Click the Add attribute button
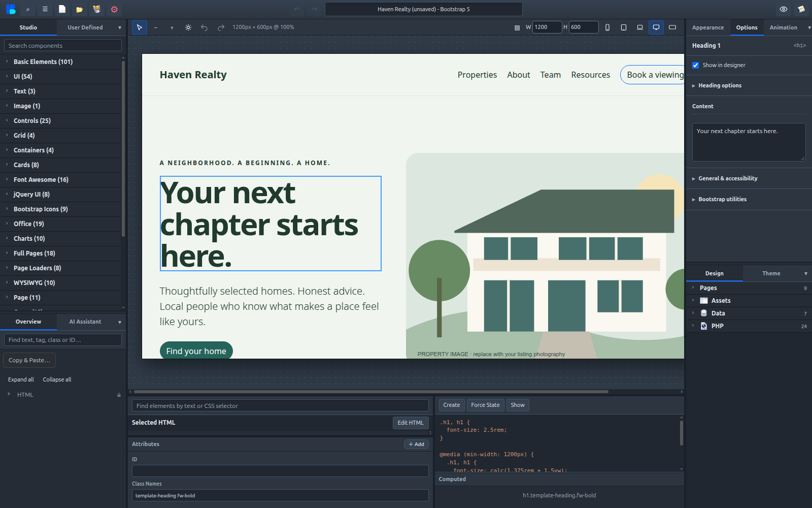 (x=416, y=444)
